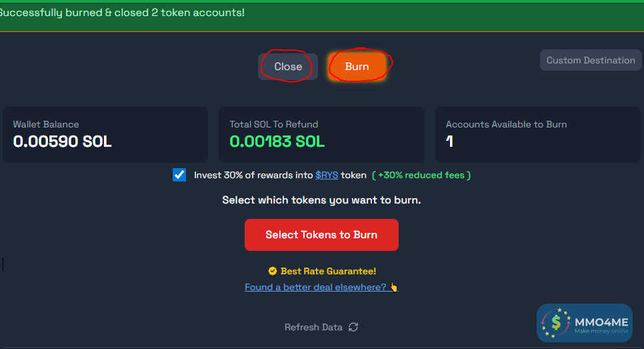The height and width of the screenshot is (349, 644).
Task: Select the Total SOL To Refund card
Action: click(x=321, y=135)
